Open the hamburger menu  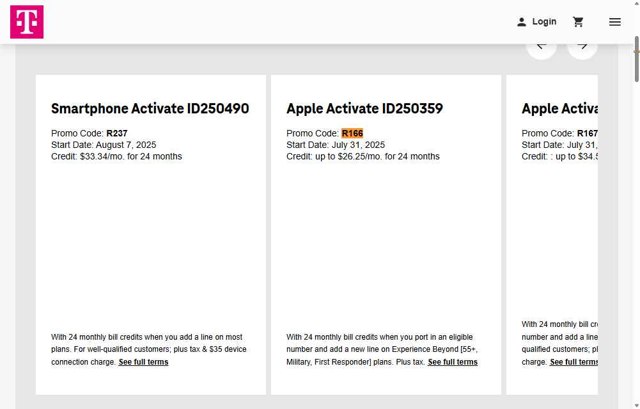(x=615, y=22)
